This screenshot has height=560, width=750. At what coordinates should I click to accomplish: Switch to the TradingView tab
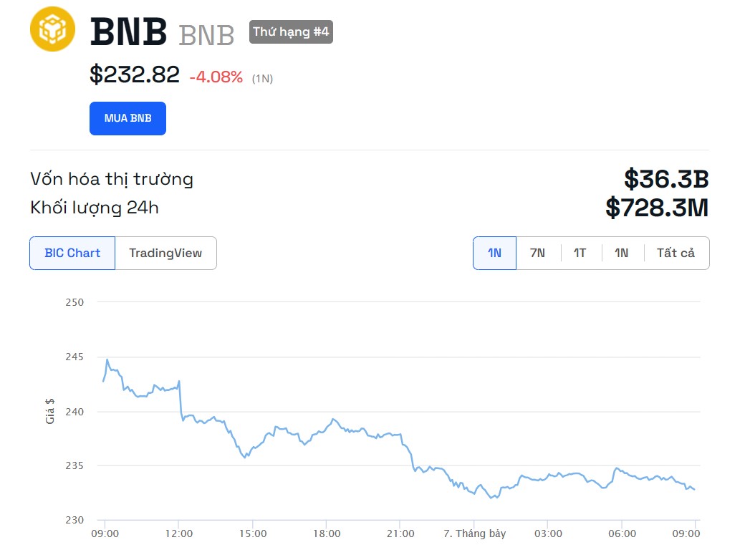pos(165,253)
